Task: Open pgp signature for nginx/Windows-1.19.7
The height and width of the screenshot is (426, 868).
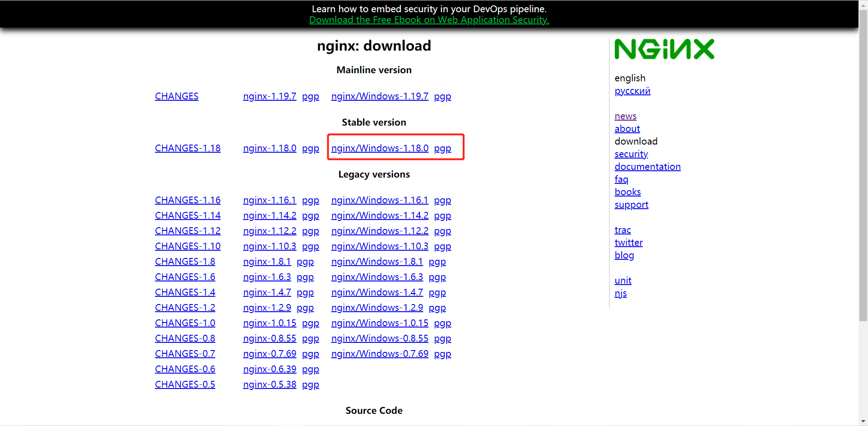Action: point(443,97)
